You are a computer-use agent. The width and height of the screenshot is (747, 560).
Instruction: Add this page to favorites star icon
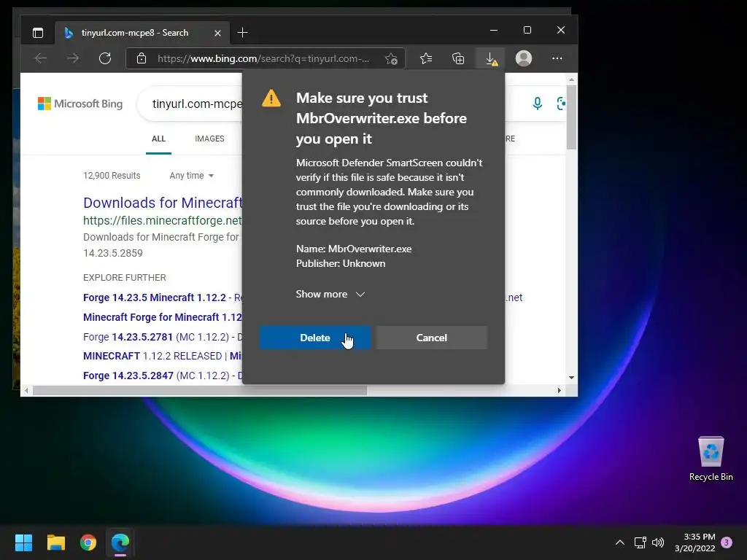coord(391,58)
